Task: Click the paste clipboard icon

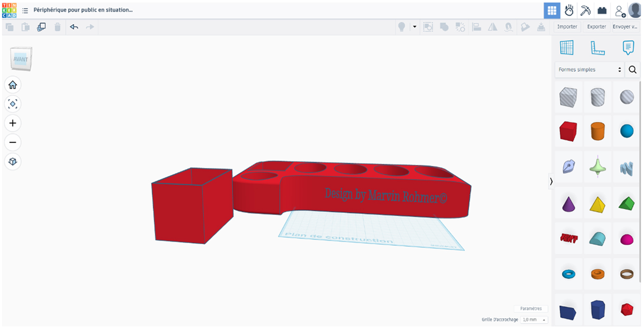Action: click(26, 27)
